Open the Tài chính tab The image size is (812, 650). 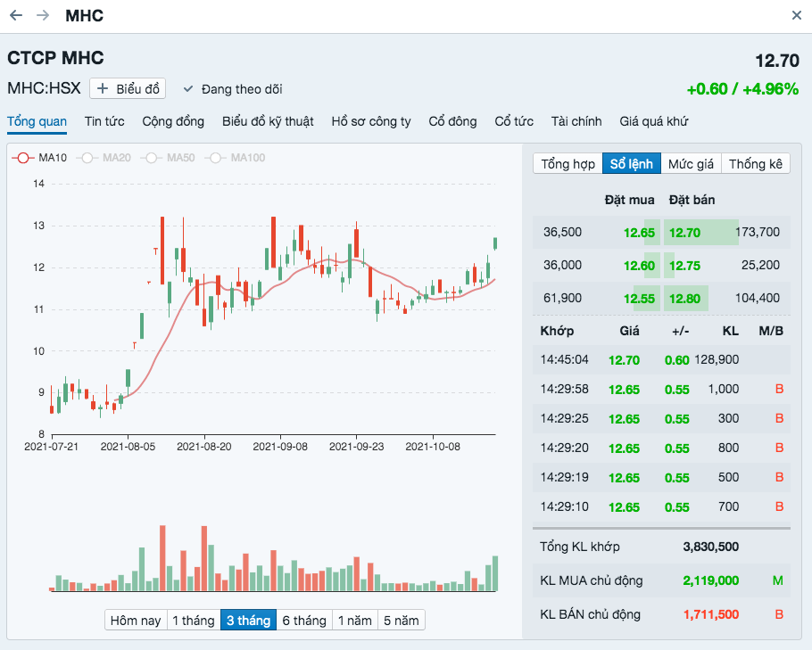tap(576, 121)
